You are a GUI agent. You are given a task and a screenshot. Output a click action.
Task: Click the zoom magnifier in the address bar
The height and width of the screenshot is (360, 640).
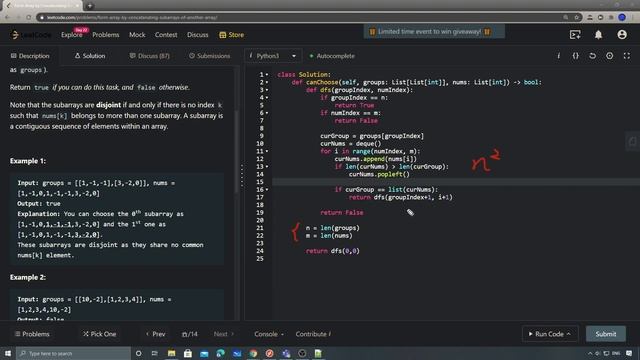tap(566, 18)
